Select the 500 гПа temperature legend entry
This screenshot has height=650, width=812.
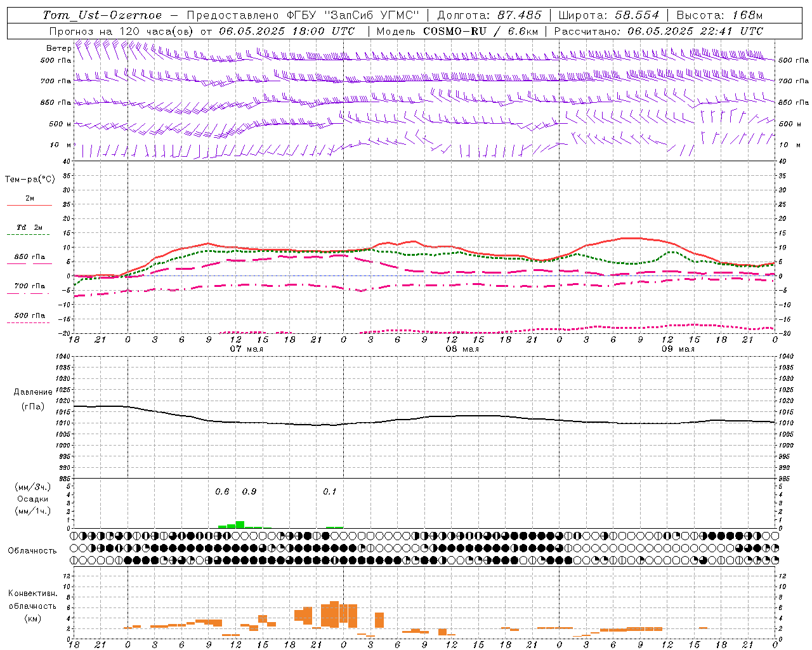30,315
